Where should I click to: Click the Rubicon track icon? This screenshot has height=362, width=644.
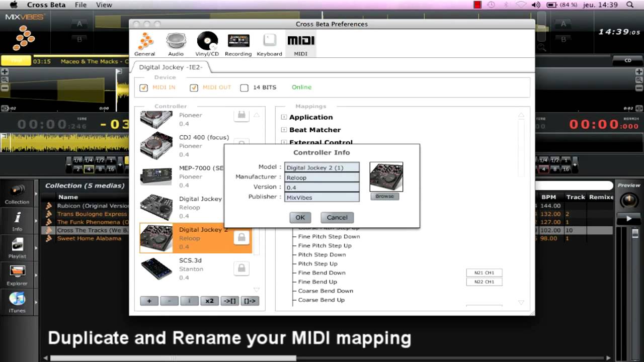(49, 206)
